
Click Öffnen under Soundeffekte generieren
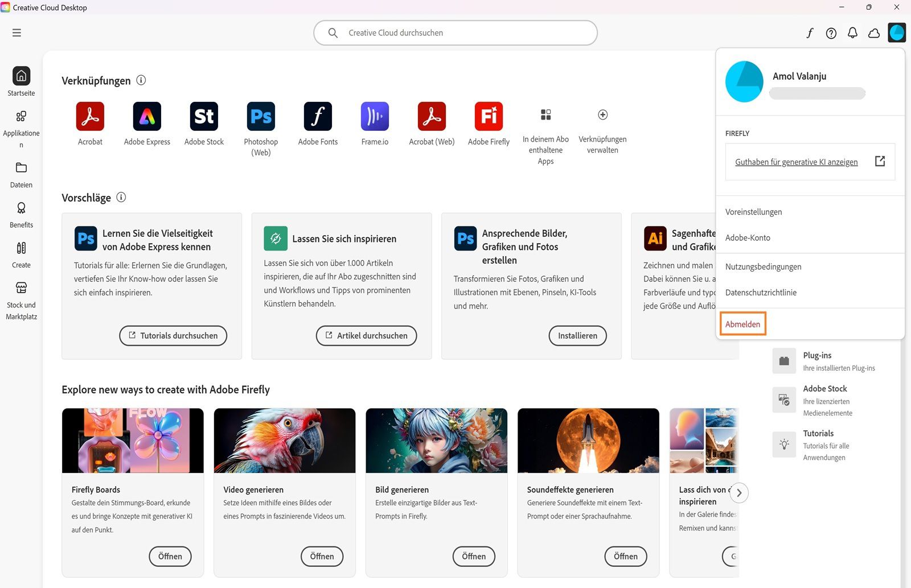[x=626, y=556]
